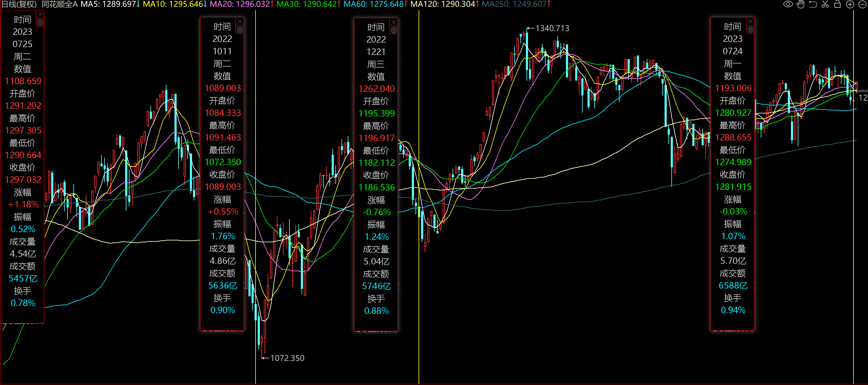Close the 20221011 info panel
868x385 pixels.
(240, 22)
